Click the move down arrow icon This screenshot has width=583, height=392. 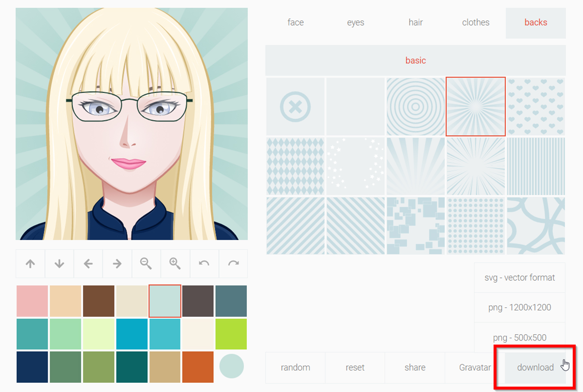[x=59, y=264]
